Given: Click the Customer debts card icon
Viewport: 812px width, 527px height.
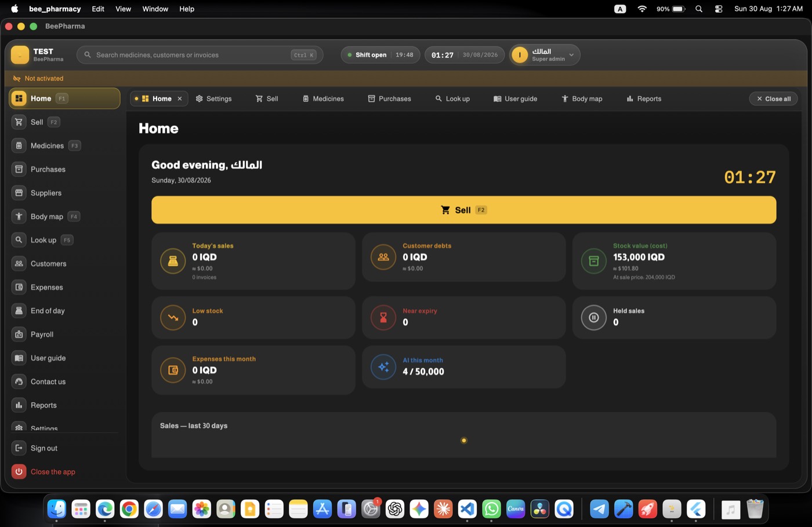Looking at the screenshot, I should coord(383,257).
